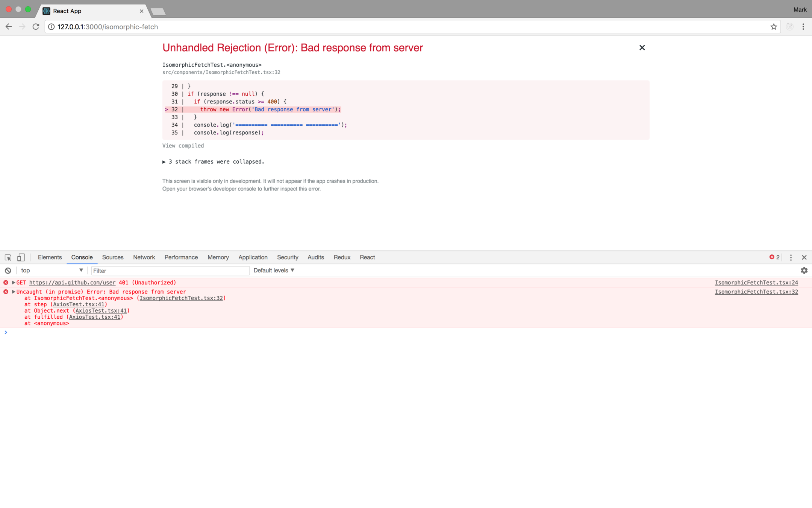Screen dimensions: 812x508
Task: Reload the page
Action: point(36,27)
